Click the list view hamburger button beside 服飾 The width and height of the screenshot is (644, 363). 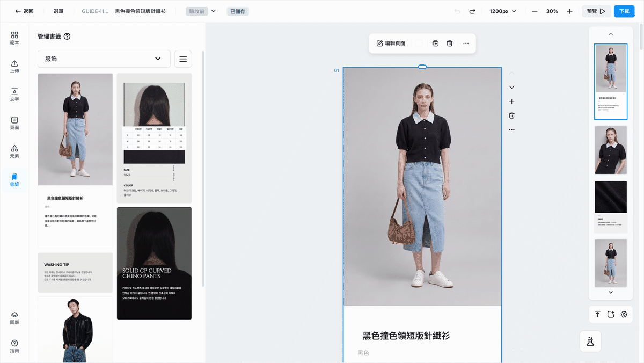point(183,59)
